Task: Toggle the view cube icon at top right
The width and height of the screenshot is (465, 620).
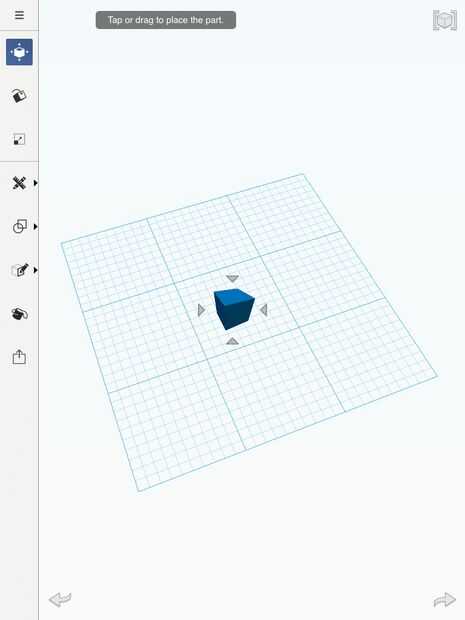Action: (445, 20)
